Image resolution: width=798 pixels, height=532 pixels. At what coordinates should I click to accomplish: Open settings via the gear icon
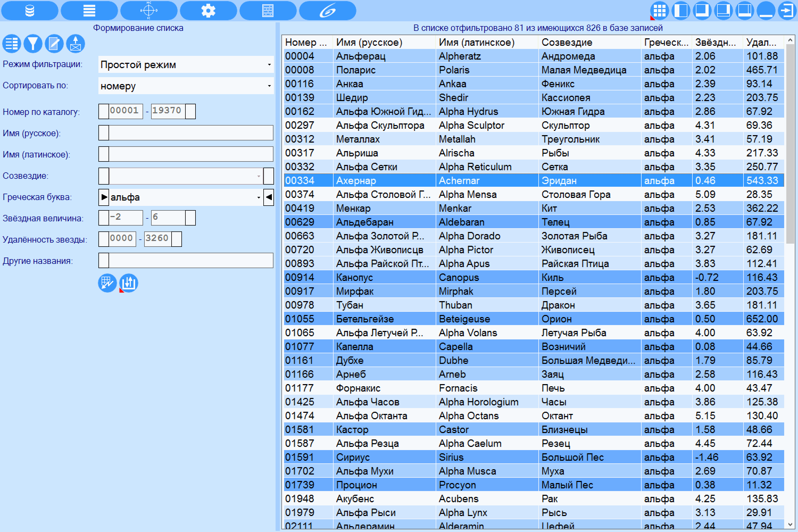208,11
